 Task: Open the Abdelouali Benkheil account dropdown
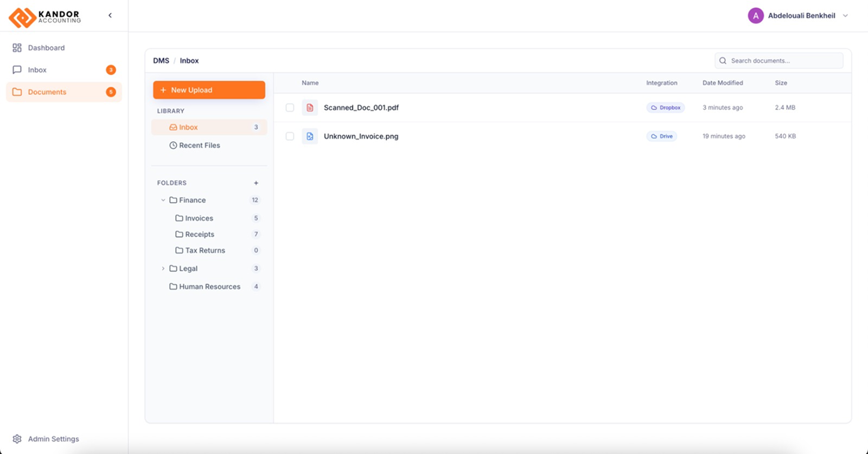845,16
